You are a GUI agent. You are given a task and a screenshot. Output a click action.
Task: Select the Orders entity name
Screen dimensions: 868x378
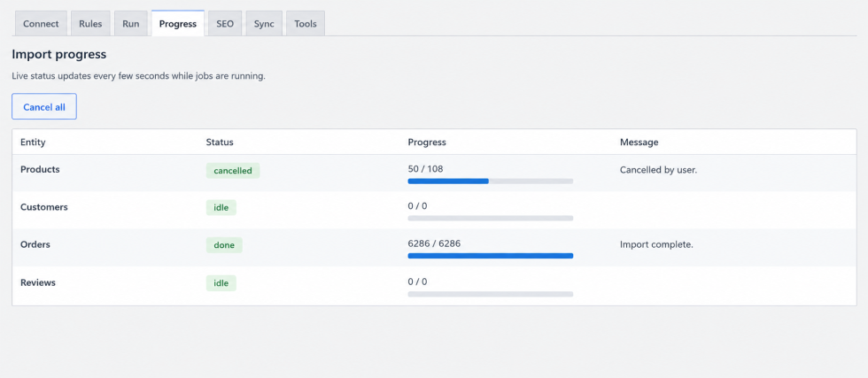(35, 244)
